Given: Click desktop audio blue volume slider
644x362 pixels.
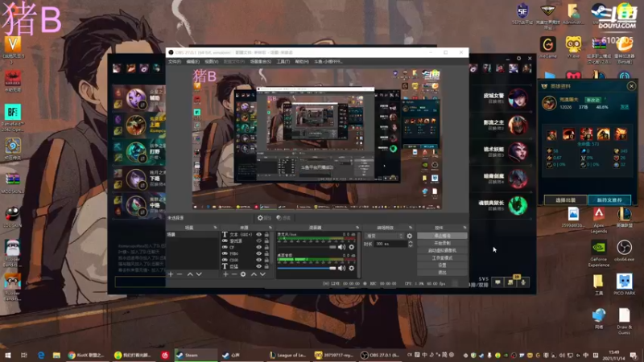Looking at the screenshot, I should click(x=307, y=268).
